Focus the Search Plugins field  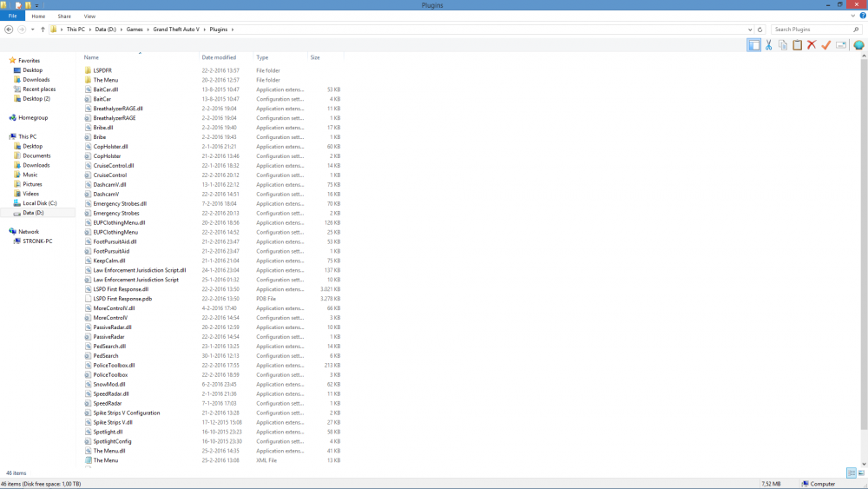(x=812, y=30)
